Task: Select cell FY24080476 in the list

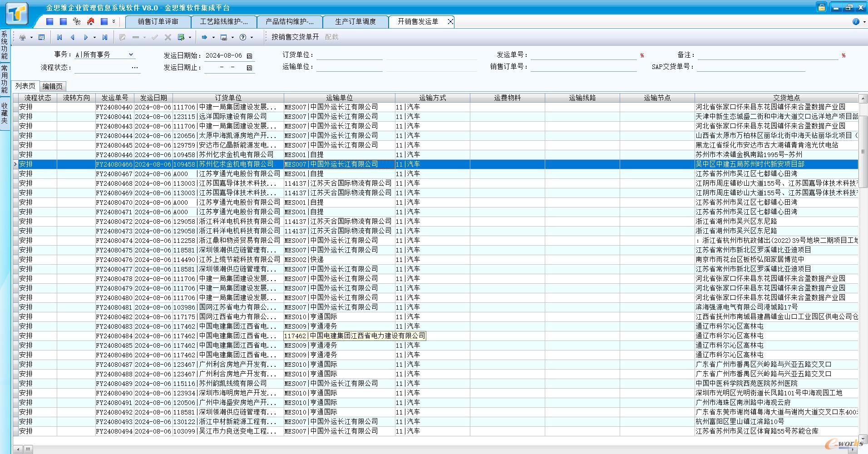Action: 114,260
